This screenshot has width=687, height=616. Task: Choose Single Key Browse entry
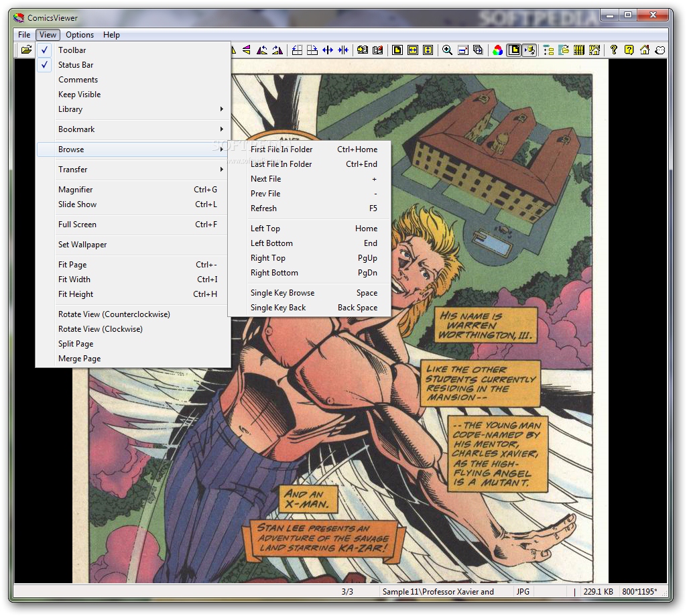[310, 293]
